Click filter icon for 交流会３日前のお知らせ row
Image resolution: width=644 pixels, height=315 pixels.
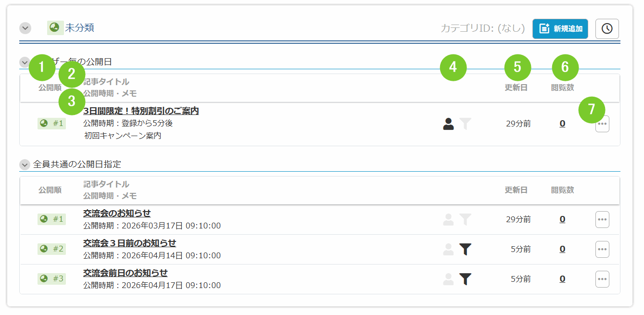coord(465,249)
